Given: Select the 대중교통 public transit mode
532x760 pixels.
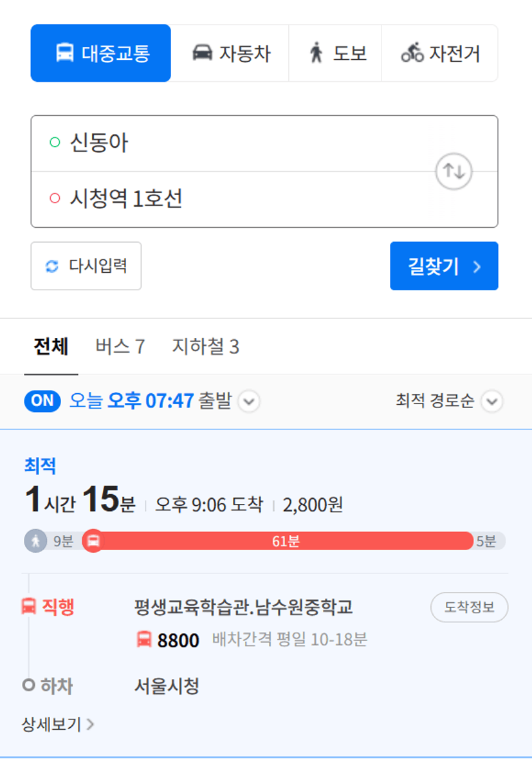Looking at the screenshot, I should 101,53.
